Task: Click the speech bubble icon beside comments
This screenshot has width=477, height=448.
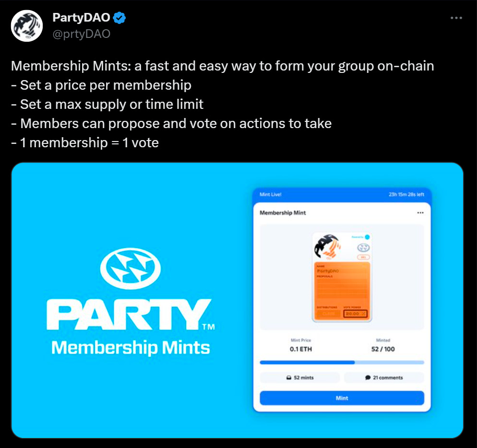Action: [x=368, y=377]
